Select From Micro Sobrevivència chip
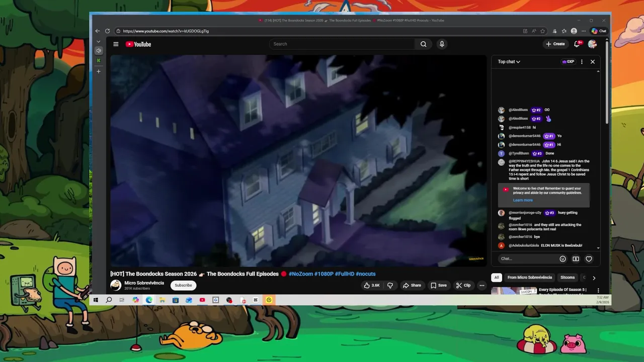Screen dimensions: 644x362 pos(529,278)
